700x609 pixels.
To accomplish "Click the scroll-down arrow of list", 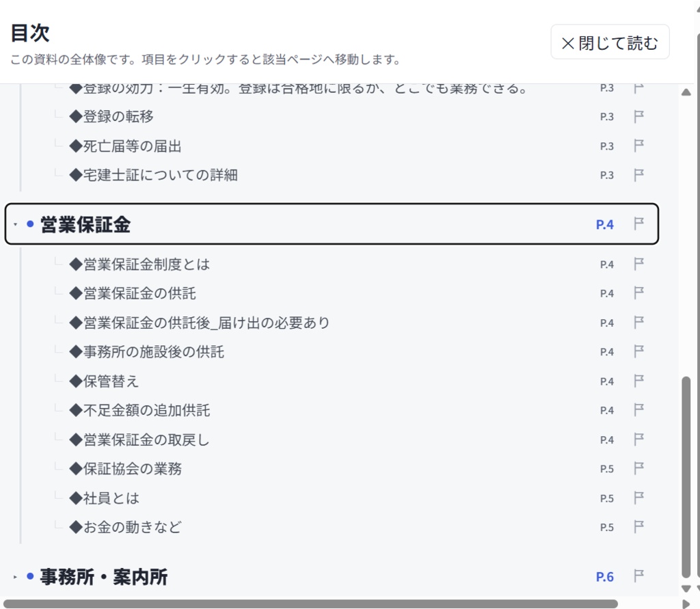I will [x=686, y=589].
